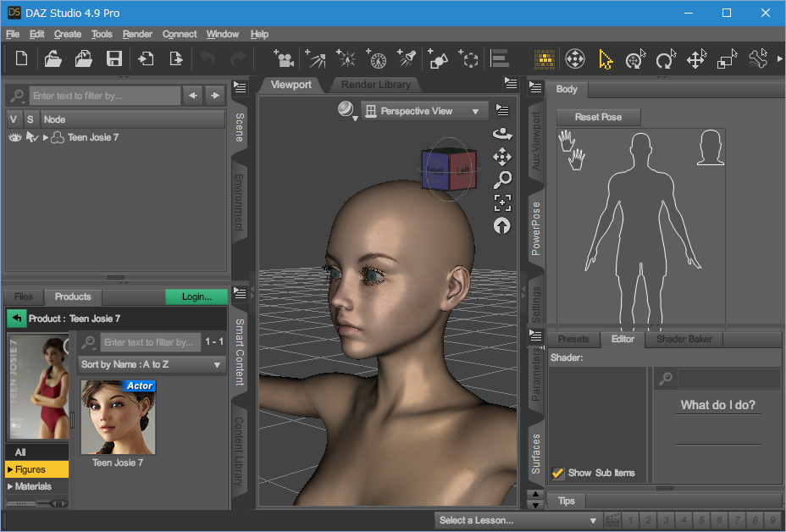Click the Reset Pose button
The image size is (786, 532).
pyautogui.click(x=598, y=117)
